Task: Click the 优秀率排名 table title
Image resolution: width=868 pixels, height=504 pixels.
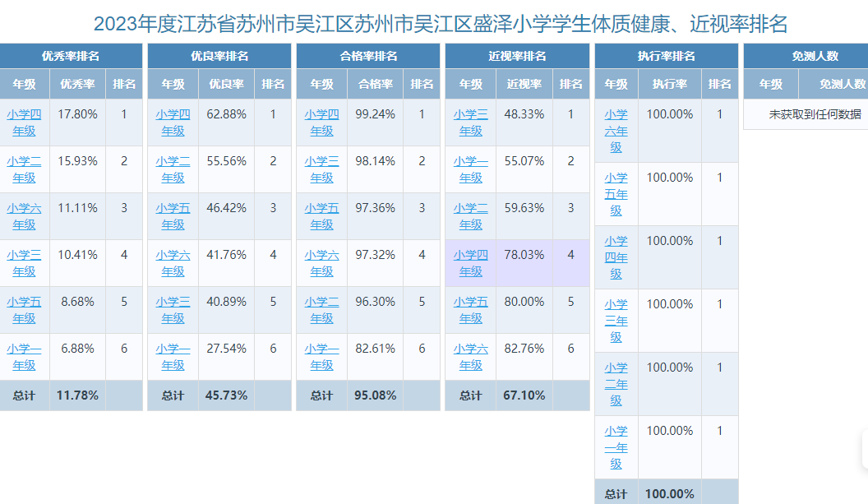Action: pyautogui.click(x=71, y=56)
